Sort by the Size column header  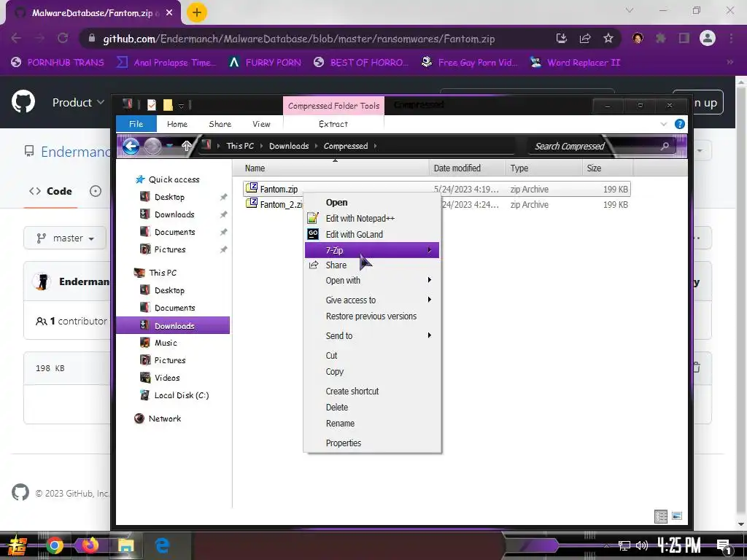(x=608, y=168)
